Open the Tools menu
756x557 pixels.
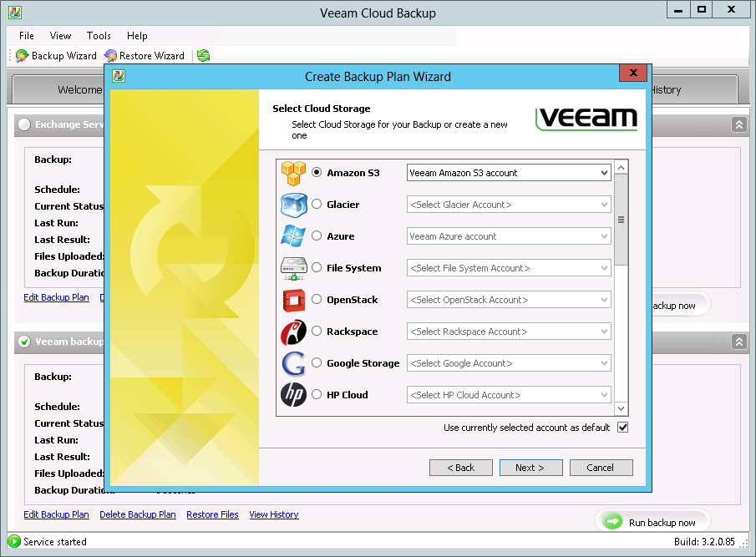[99, 36]
